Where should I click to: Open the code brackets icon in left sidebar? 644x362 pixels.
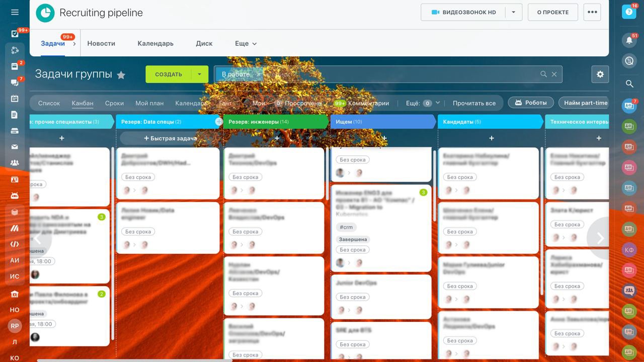15,244
